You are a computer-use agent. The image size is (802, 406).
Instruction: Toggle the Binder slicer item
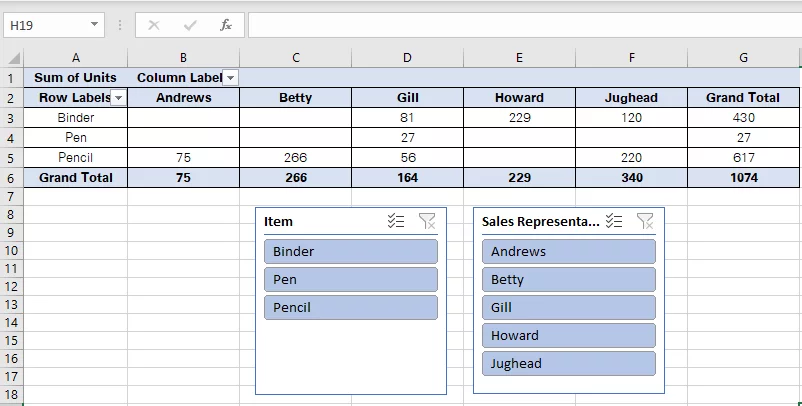point(350,251)
